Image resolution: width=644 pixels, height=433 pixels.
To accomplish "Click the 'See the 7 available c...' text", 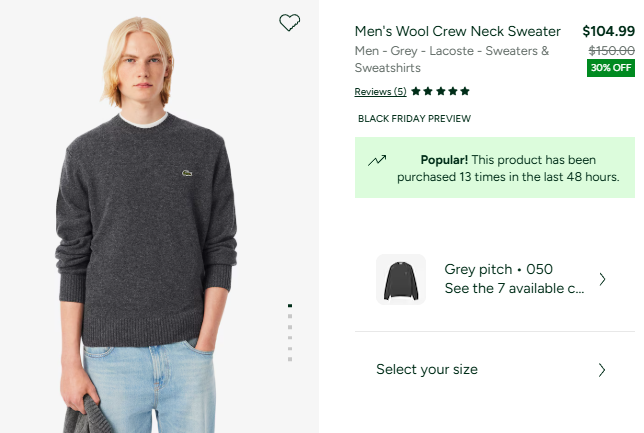I will (514, 289).
